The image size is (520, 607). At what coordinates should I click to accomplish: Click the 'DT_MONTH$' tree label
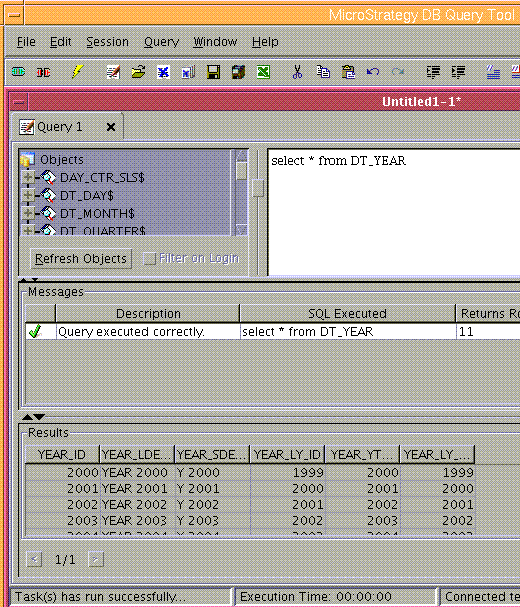(97, 213)
